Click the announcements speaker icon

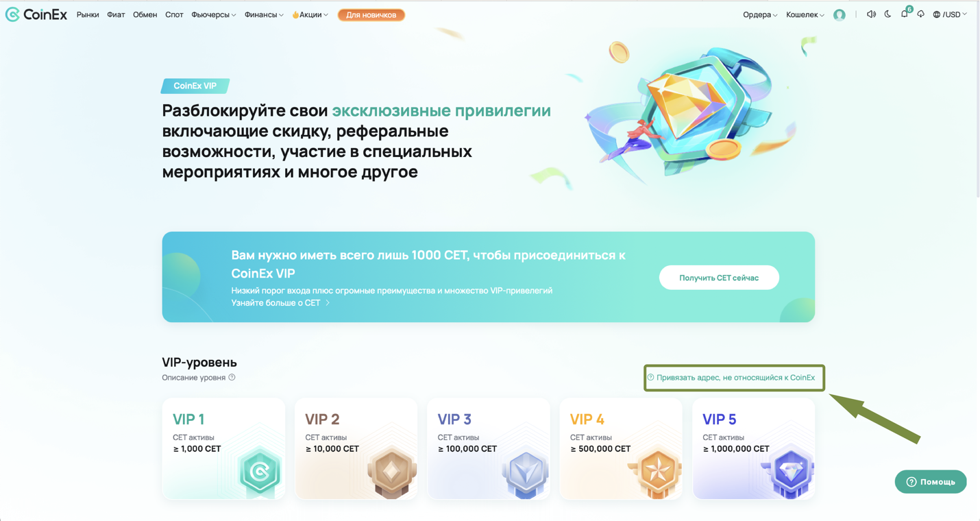click(871, 14)
